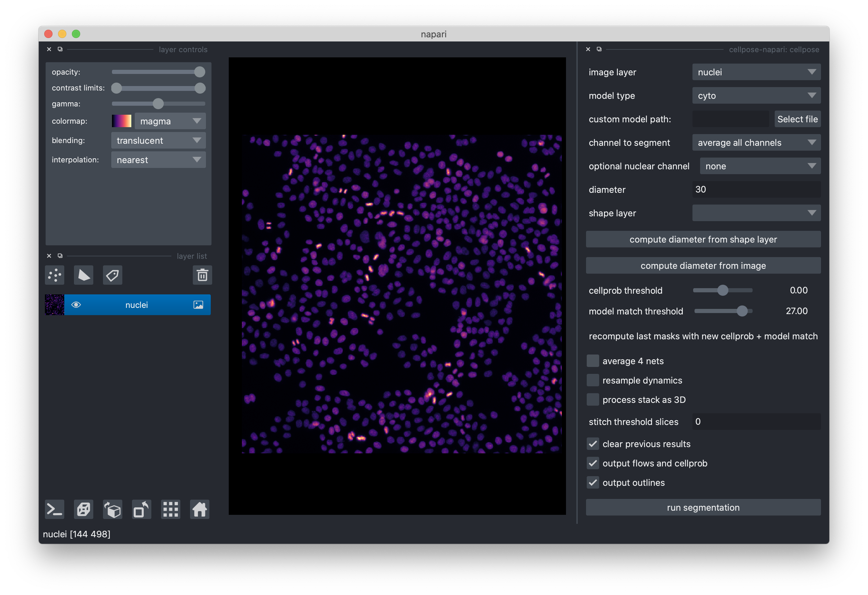Viewport: 868px width, 595px height.
Task: Click the new labels layer icon
Action: click(x=112, y=275)
